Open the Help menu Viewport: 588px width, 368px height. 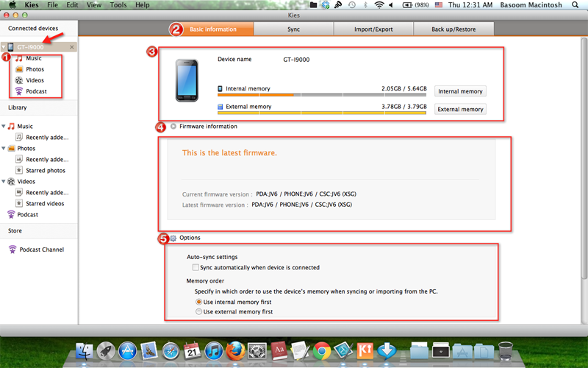(x=142, y=5)
